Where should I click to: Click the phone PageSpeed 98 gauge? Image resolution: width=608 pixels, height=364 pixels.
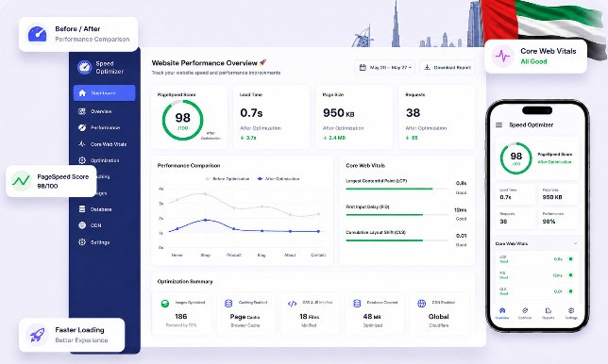[516, 158]
